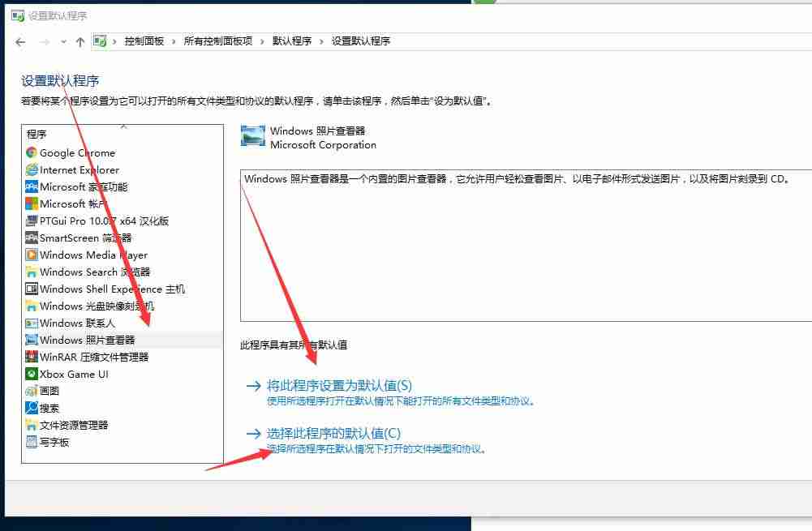Expand the chevron before 控制面板 in address bar
The height and width of the screenshot is (531, 812).
tap(114, 41)
